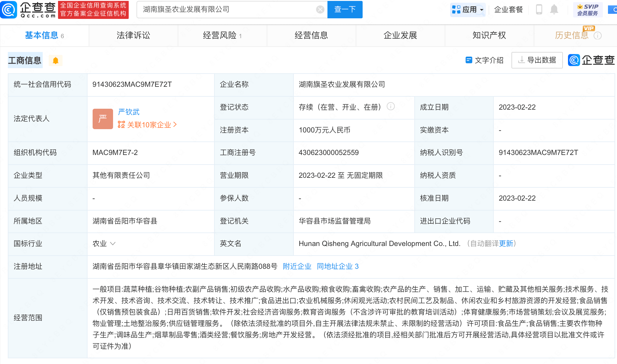This screenshot has width=617, height=364.
Task: Click the 严 avatar of legal representative
Action: [x=103, y=119]
